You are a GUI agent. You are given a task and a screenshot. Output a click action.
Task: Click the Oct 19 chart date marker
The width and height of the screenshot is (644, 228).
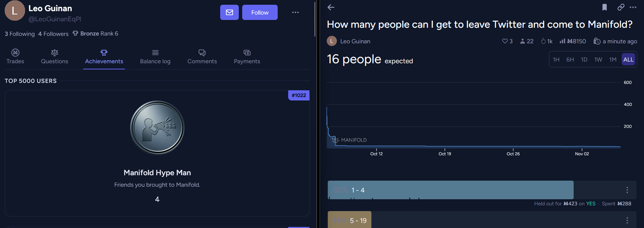[445, 154]
